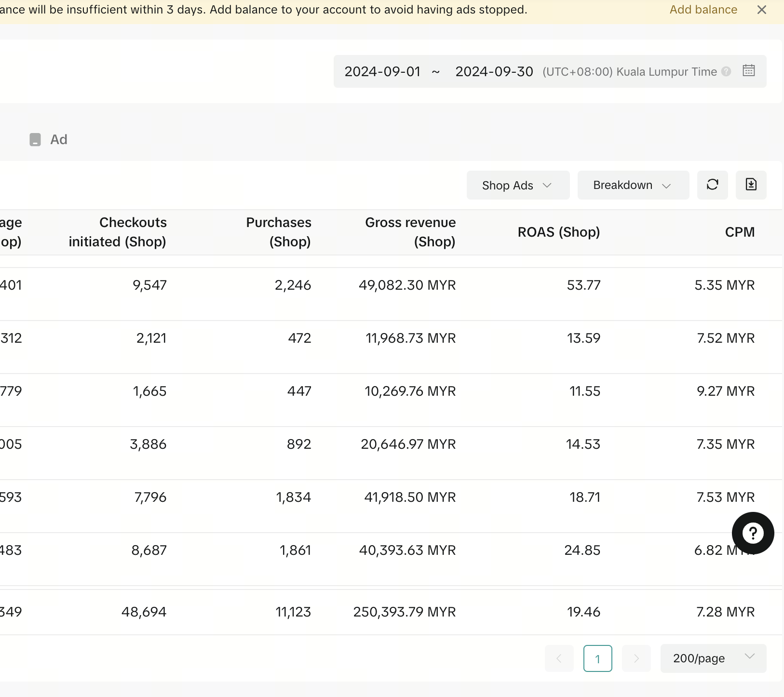Image resolution: width=784 pixels, height=697 pixels.
Task: Click the export report download icon
Action: [751, 185]
